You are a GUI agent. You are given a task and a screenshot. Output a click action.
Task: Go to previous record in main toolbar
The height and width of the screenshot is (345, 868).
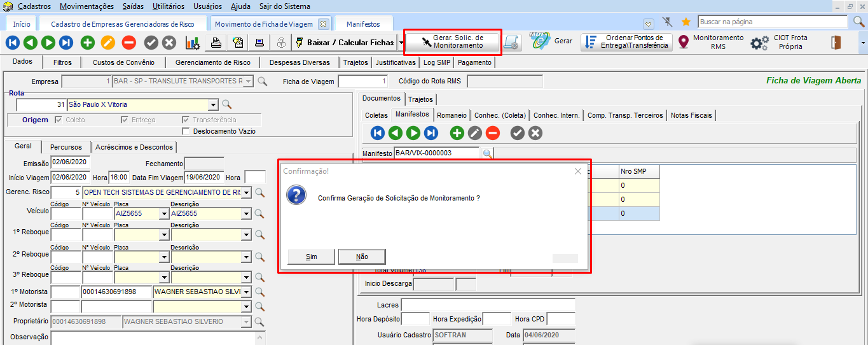[x=30, y=43]
